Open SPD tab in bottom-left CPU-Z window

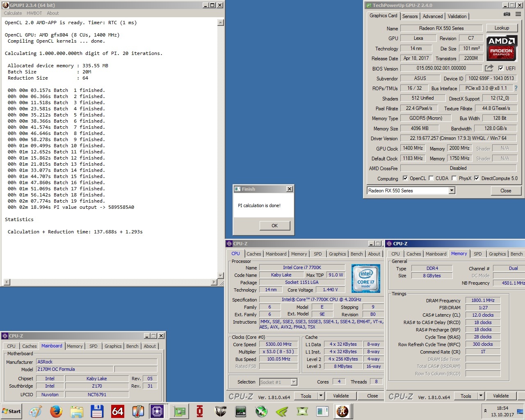click(x=94, y=346)
